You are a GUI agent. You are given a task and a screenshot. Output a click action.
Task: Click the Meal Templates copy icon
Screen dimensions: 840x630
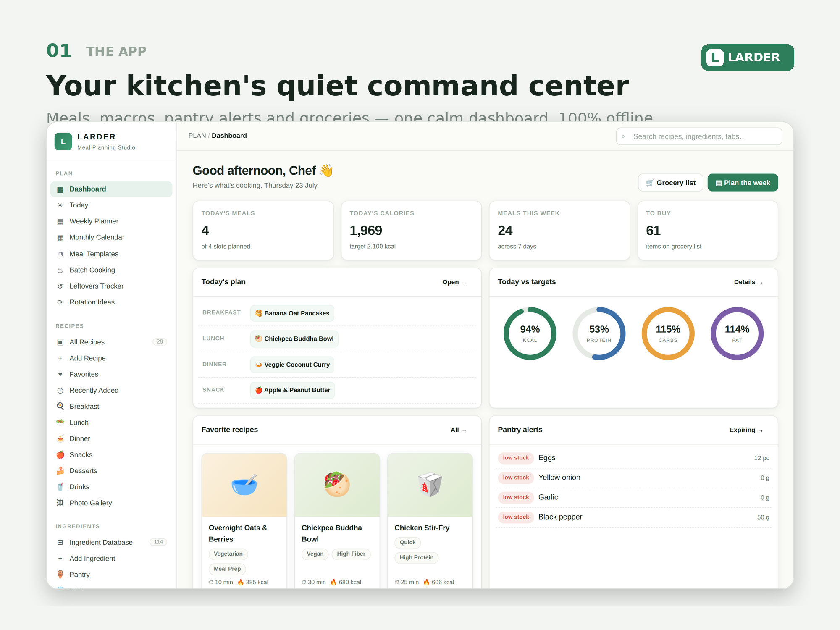(60, 254)
